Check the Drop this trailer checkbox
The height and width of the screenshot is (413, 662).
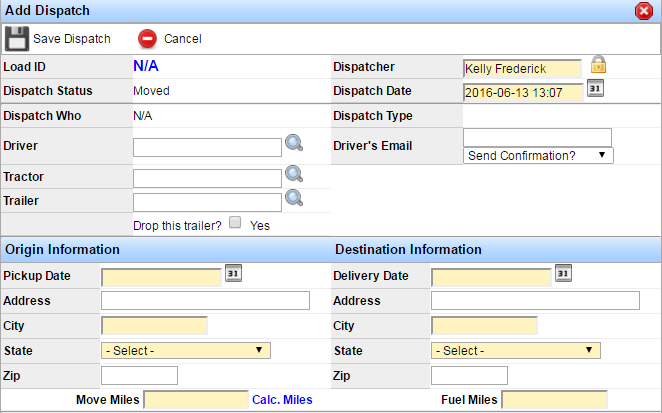[235, 222]
